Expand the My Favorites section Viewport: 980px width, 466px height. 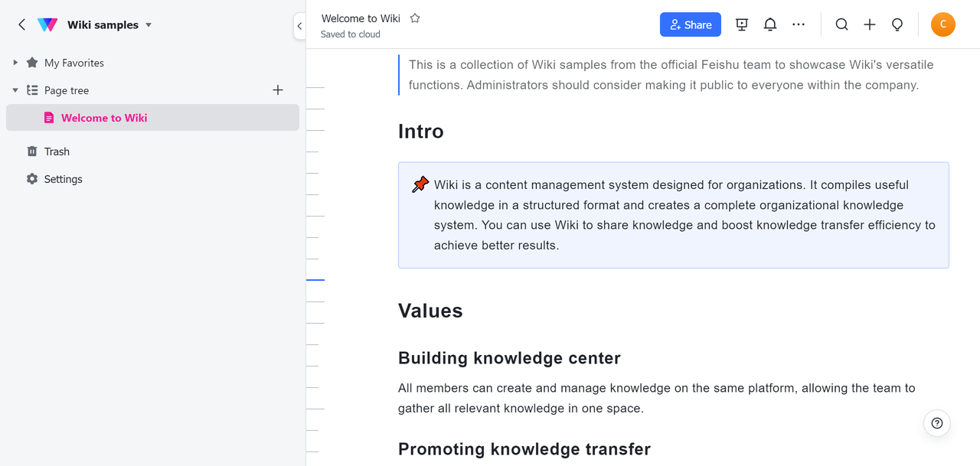click(15, 63)
